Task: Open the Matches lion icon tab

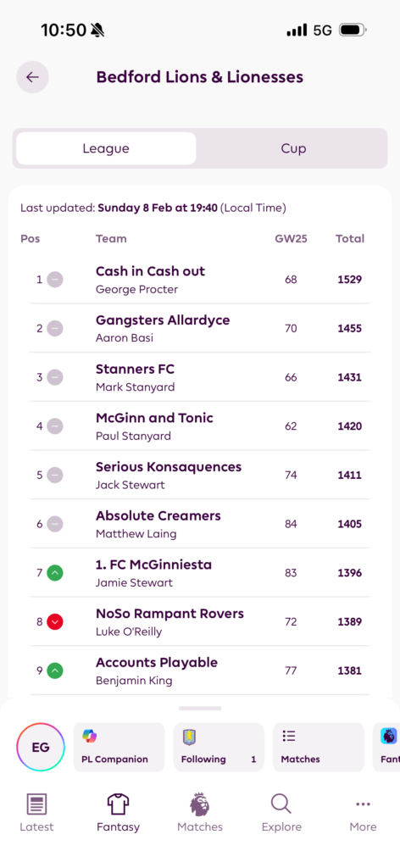Action: pos(200,804)
